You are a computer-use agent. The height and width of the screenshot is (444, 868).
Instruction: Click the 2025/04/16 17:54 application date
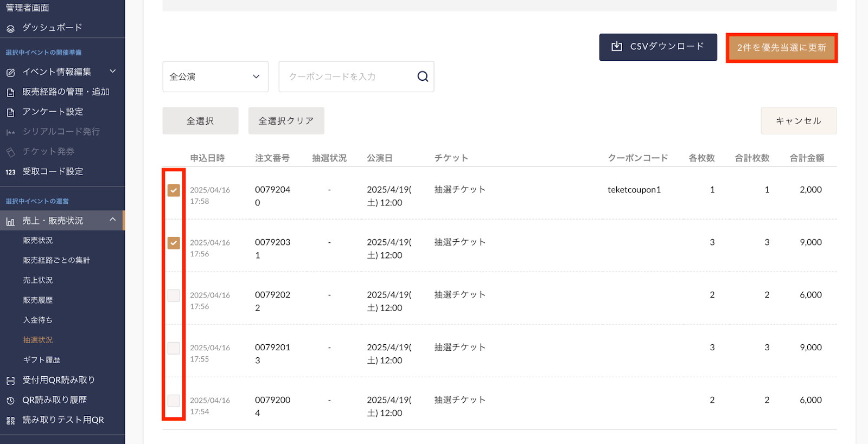(210, 406)
